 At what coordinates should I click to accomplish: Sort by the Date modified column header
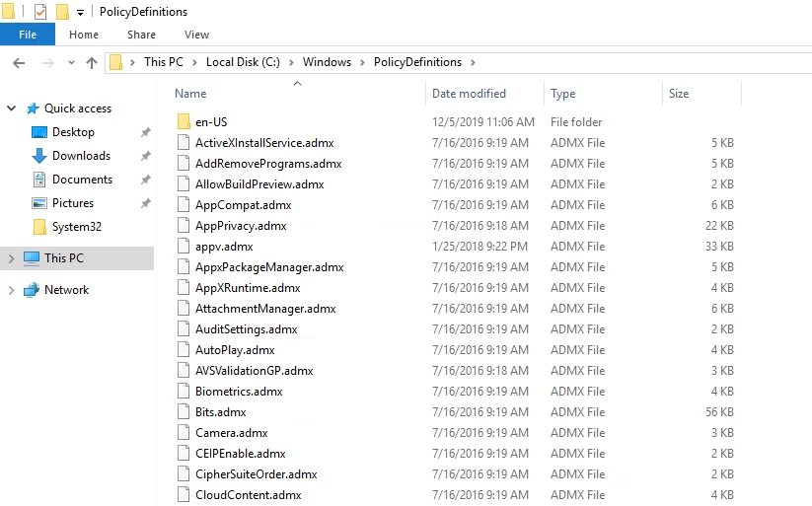point(469,94)
